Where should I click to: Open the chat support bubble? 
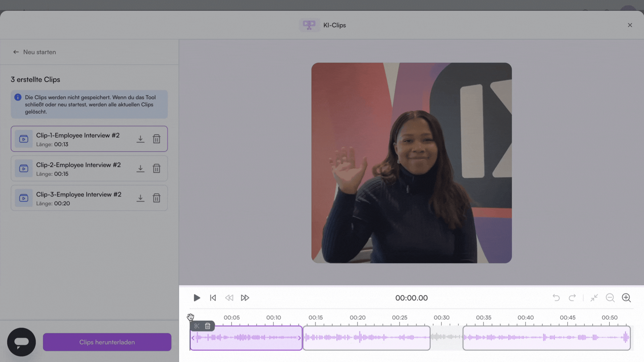[21, 342]
